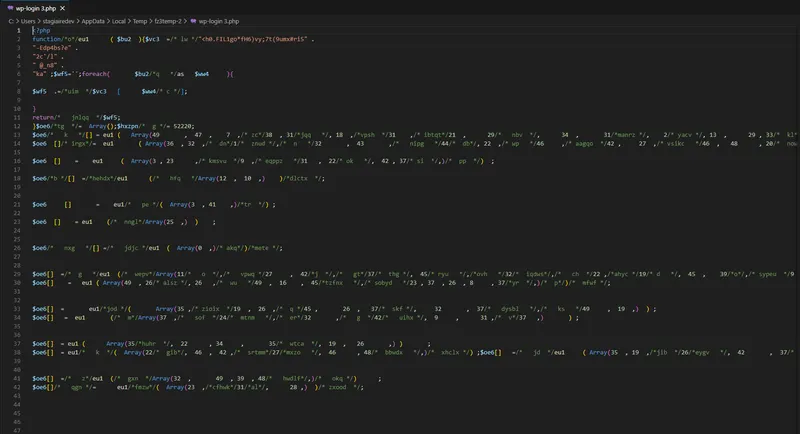This screenshot has width=800, height=434.
Task: Open the C: breadcrumb
Action: point(11,21)
